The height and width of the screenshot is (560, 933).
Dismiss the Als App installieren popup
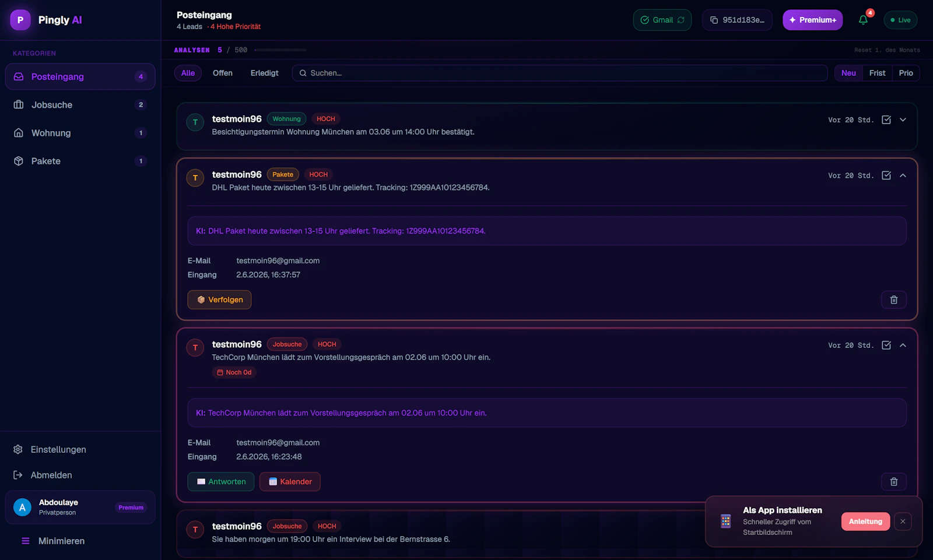click(x=903, y=522)
